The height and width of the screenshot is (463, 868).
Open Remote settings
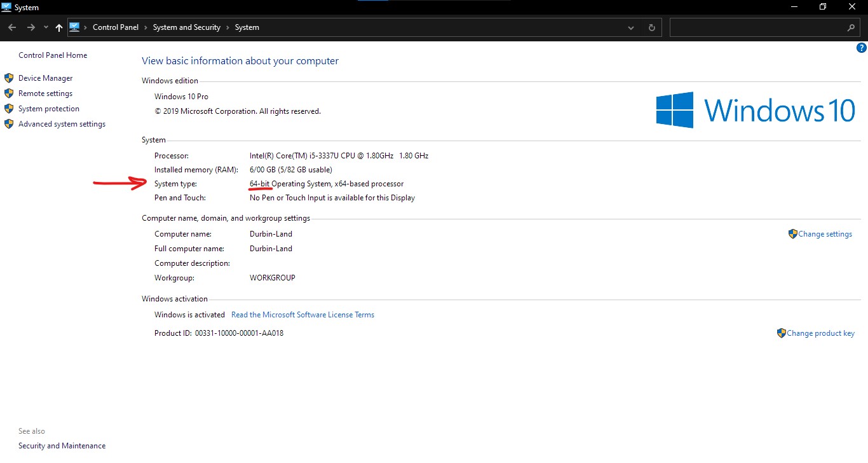point(45,93)
